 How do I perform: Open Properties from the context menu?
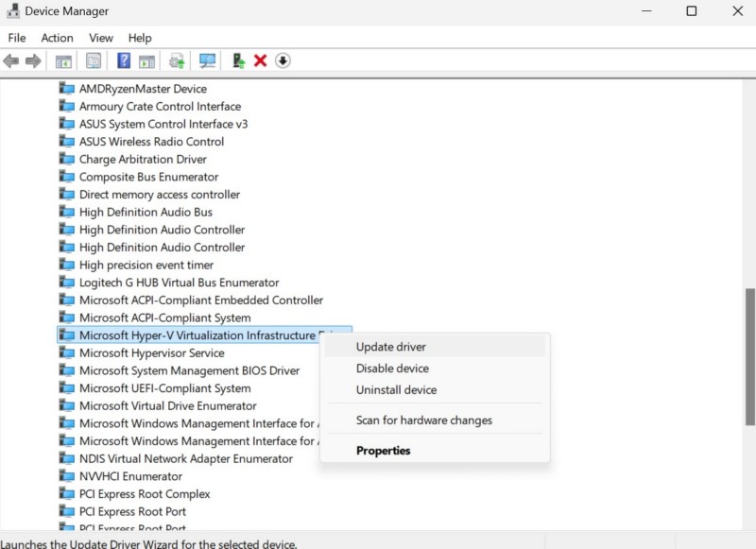[383, 451]
